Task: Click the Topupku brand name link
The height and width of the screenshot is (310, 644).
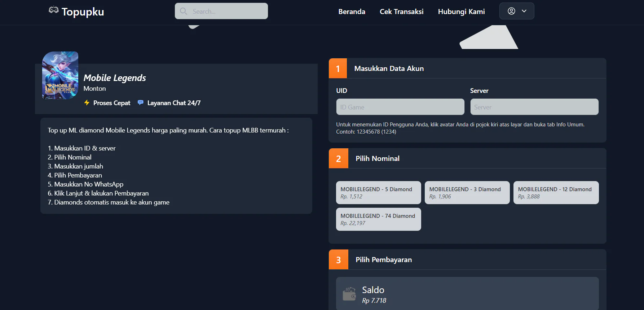Action: (x=83, y=12)
